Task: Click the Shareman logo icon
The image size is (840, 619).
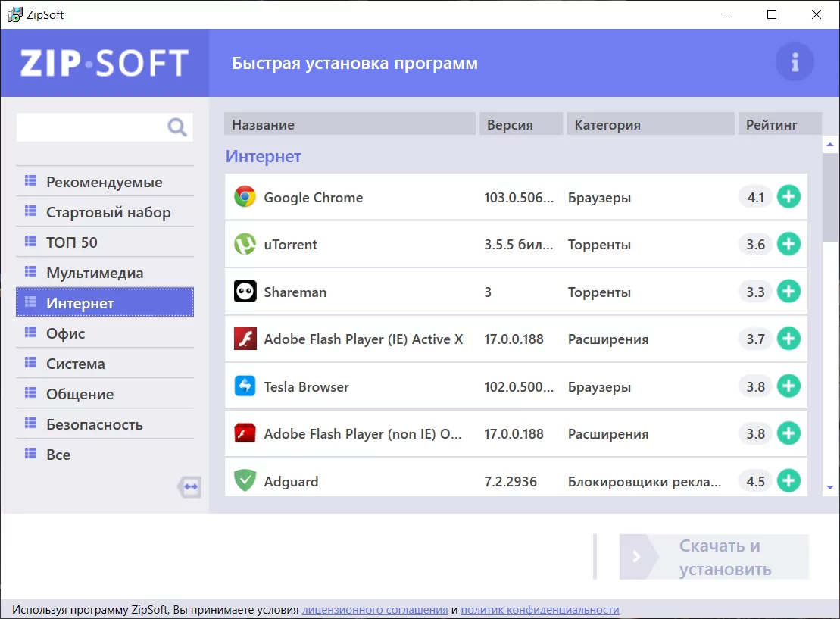Action: (245, 292)
